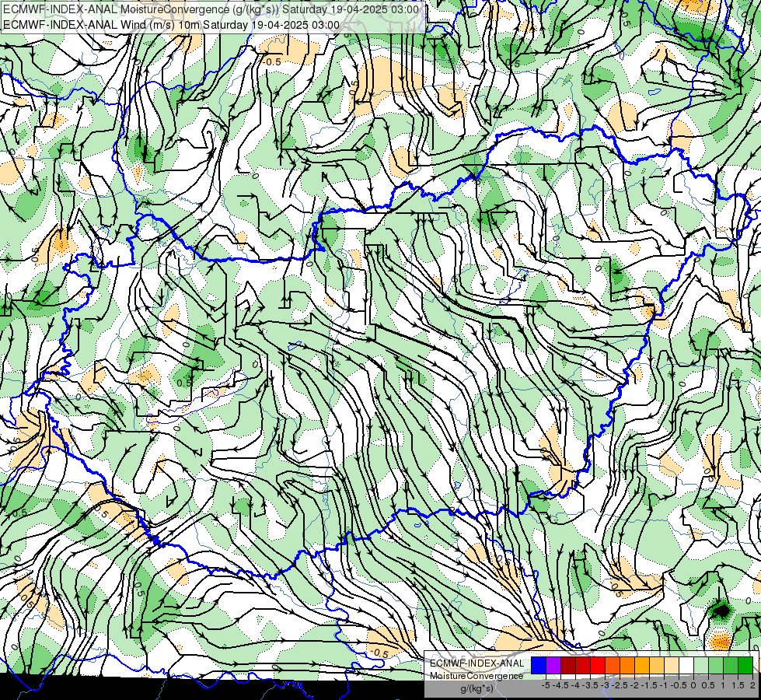Click the light green swatch between 0.5 and 1

point(716,665)
